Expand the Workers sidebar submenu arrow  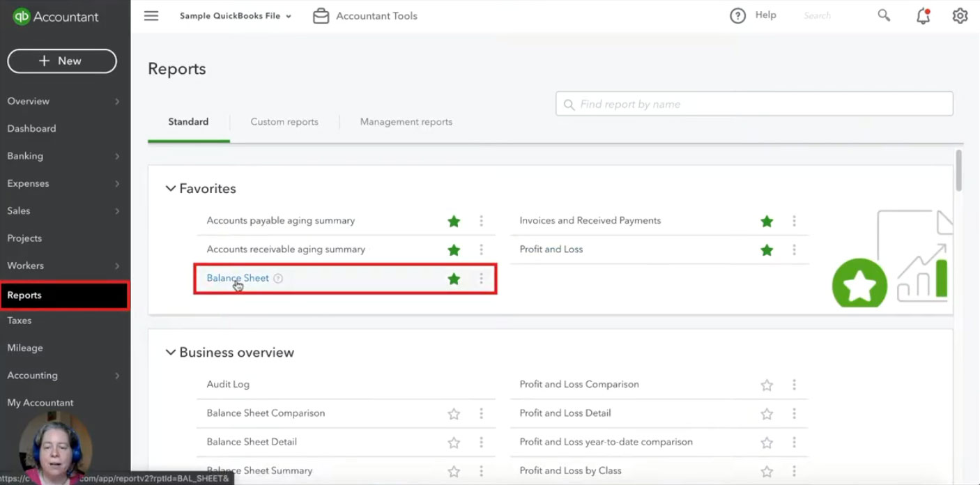[x=117, y=265]
